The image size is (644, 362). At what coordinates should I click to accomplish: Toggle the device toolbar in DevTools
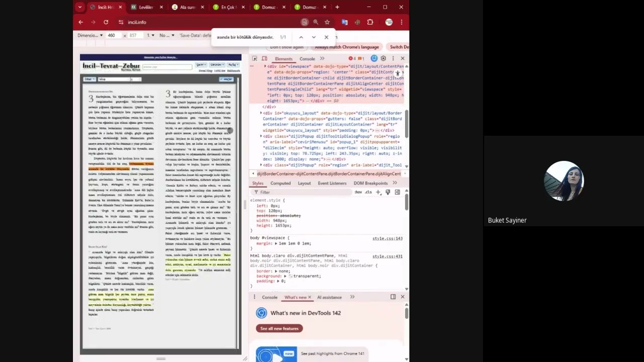[264, 59]
